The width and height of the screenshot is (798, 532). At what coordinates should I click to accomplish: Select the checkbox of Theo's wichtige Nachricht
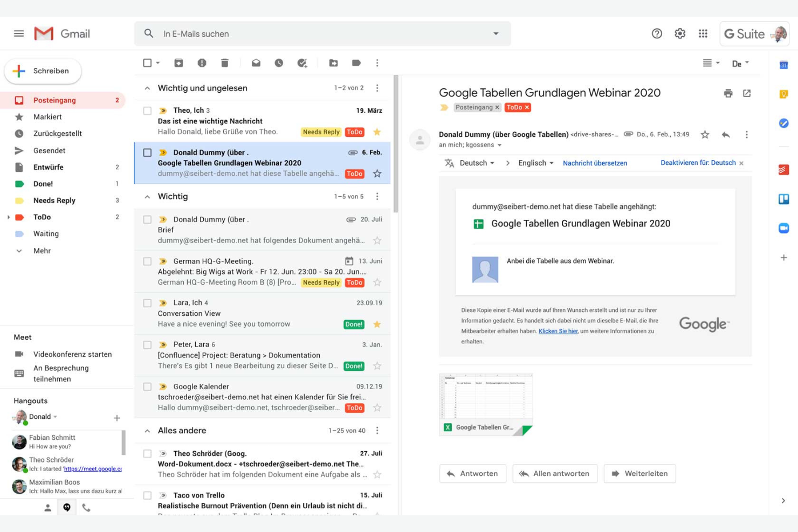(147, 110)
